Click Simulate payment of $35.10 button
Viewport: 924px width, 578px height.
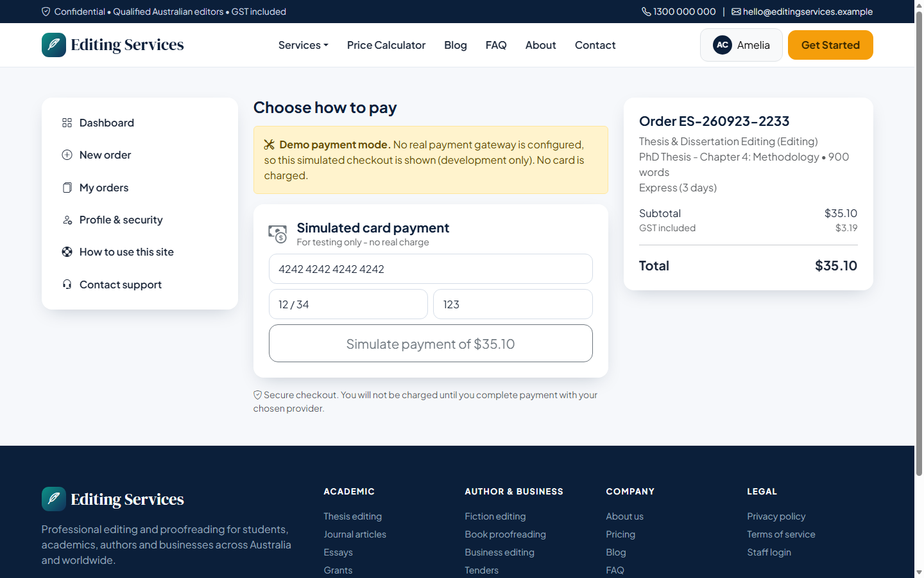(431, 344)
